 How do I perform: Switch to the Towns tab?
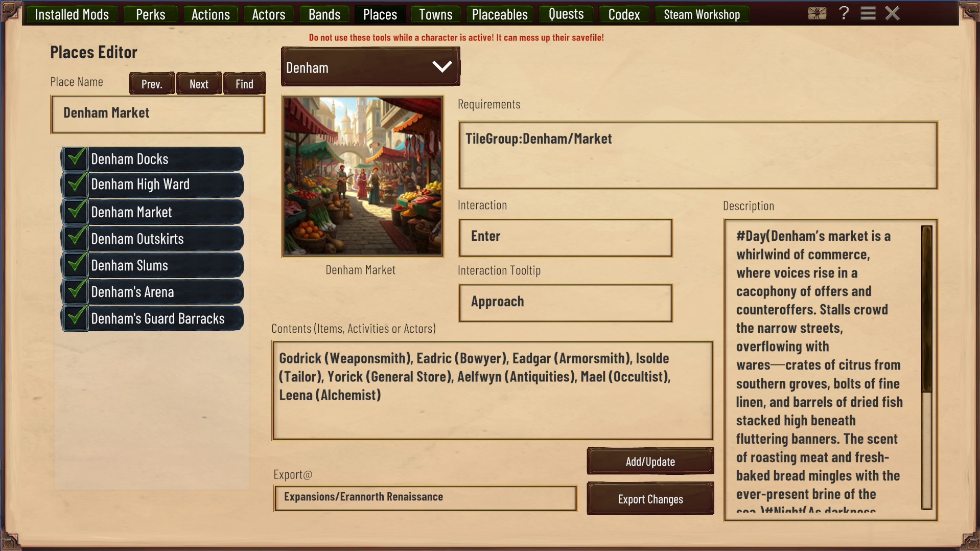[x=436, y=14]
